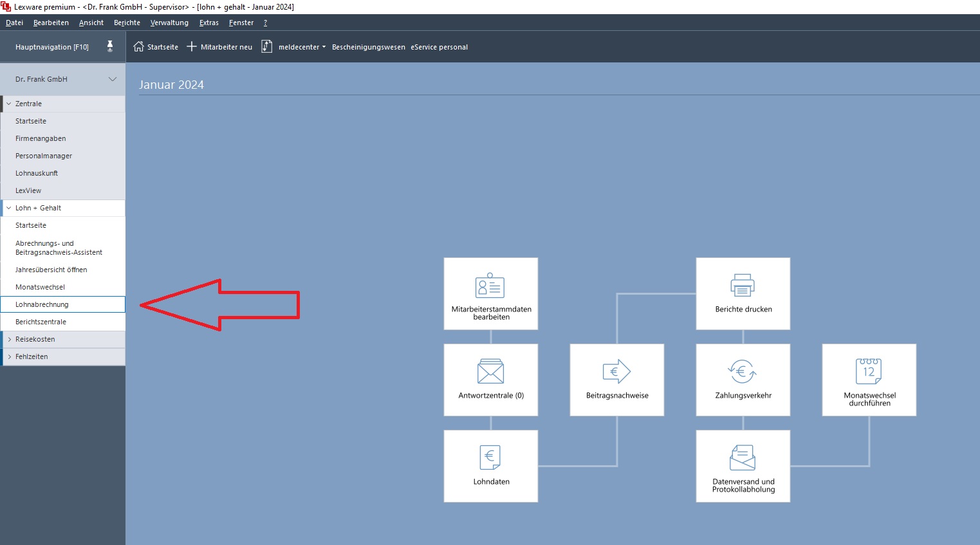
Task: Open the Beitragsnachweise tile
Action: 617,380
